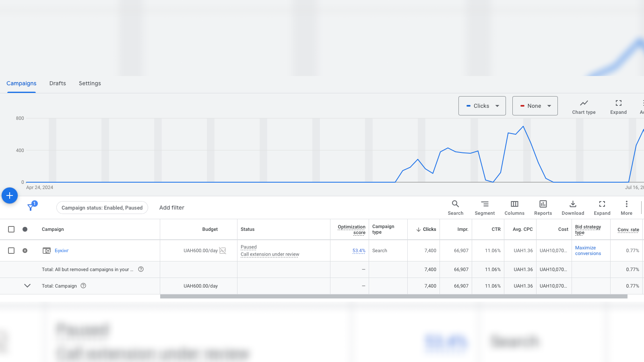Open the filter funnel icon
This screenshot has height=362, width=644.
tap(31, 208)
